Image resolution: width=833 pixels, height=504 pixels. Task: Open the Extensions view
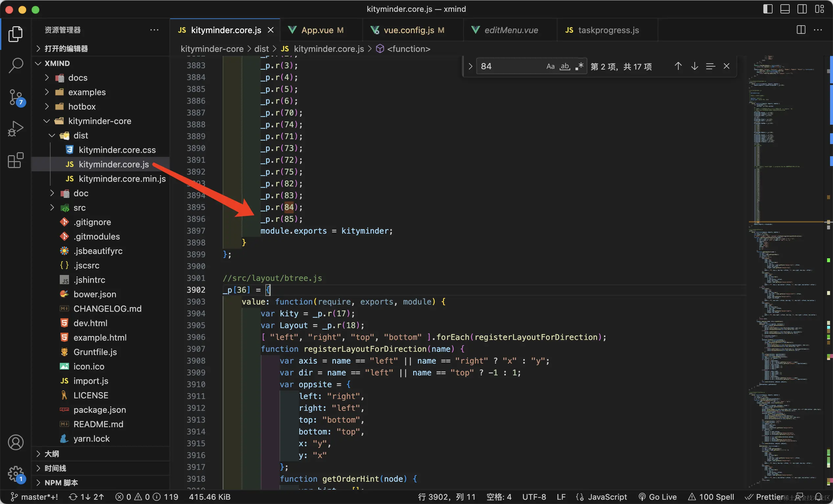click(15, 160)
